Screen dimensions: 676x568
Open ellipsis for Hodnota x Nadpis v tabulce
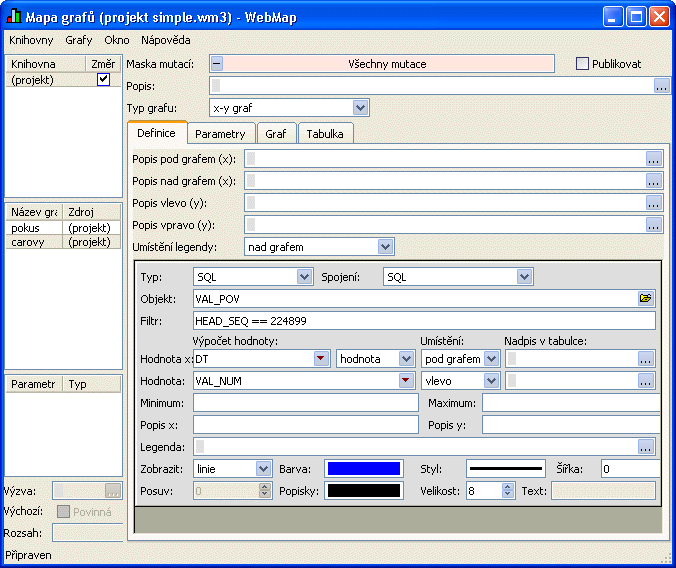point(645,358)
